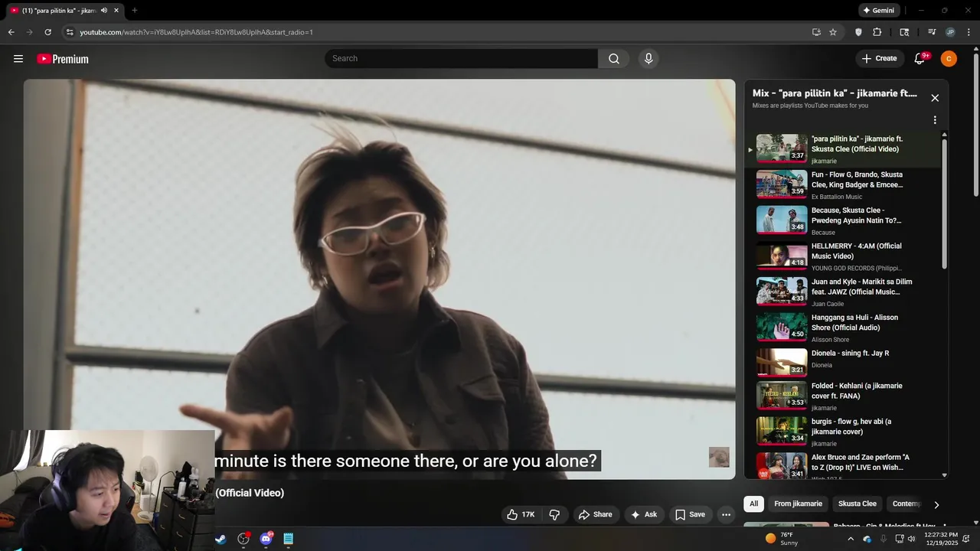Click the Search input field
This screenshot has width=980, height=551.
point(462,59)
